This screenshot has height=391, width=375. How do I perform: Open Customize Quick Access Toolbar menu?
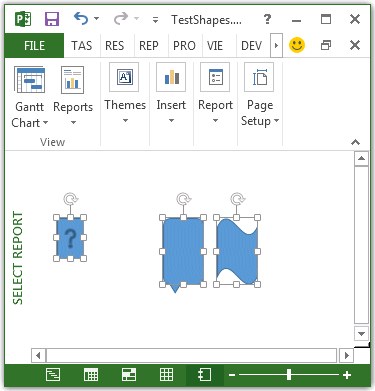click(155, 20)
